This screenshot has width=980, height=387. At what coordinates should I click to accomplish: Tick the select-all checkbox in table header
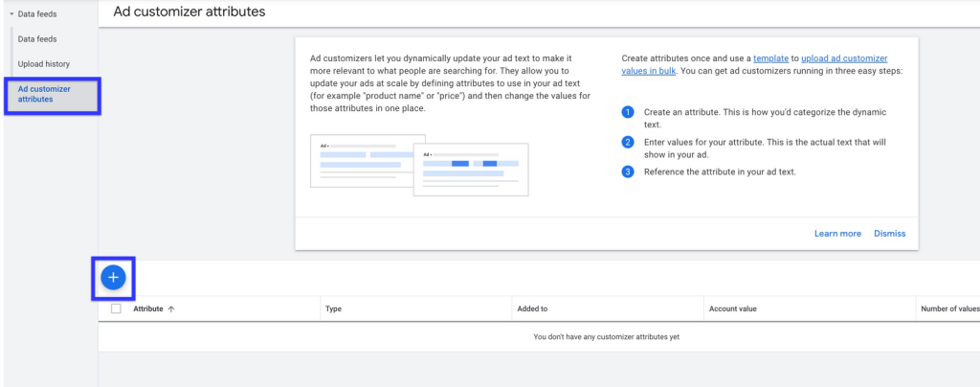pyautogui.click(x=116, y=308)
